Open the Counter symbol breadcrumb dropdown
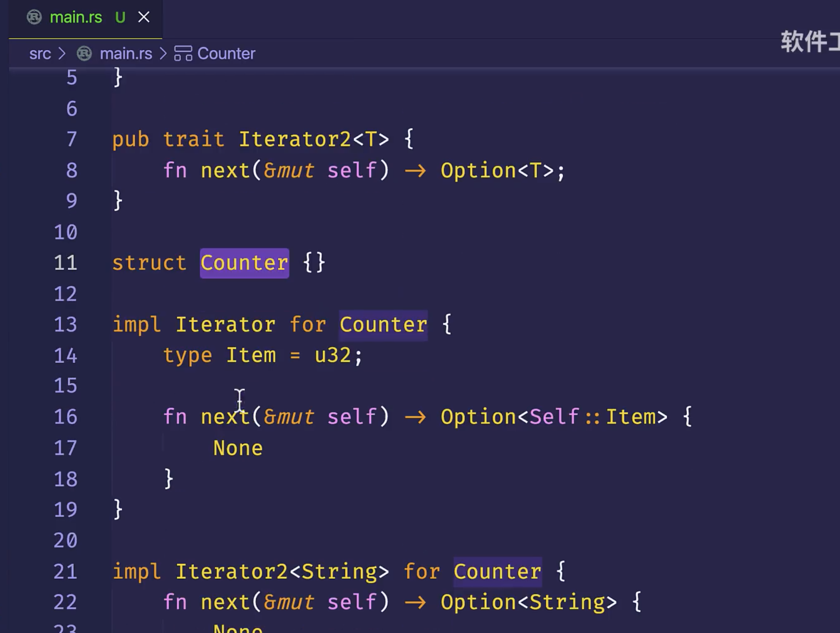Viewport: 840px width, 633px height. tap(226, 54)
